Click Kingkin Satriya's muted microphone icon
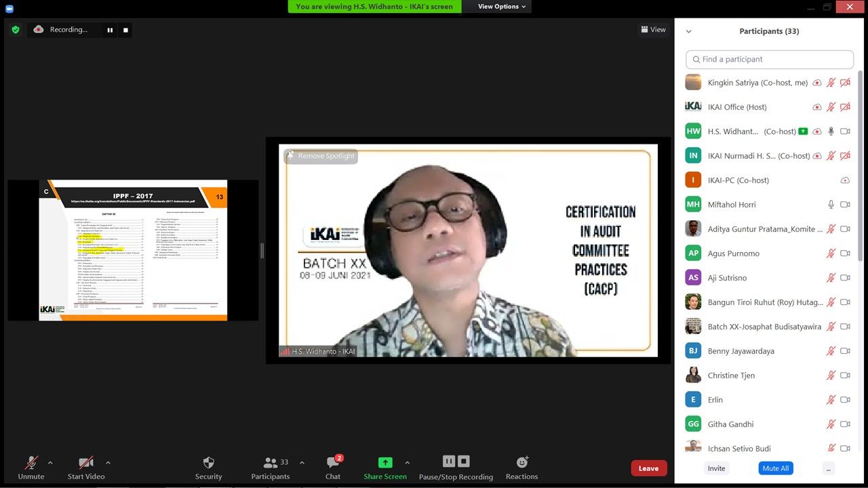 (x=831, y=83)
